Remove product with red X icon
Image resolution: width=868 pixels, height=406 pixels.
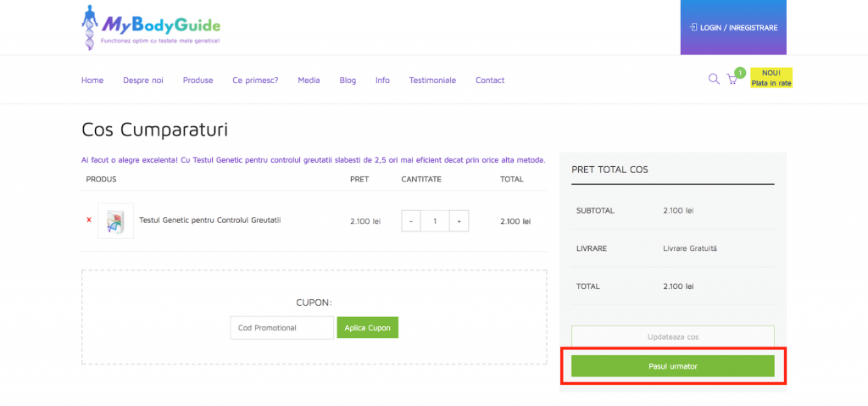tap(89, 220)
